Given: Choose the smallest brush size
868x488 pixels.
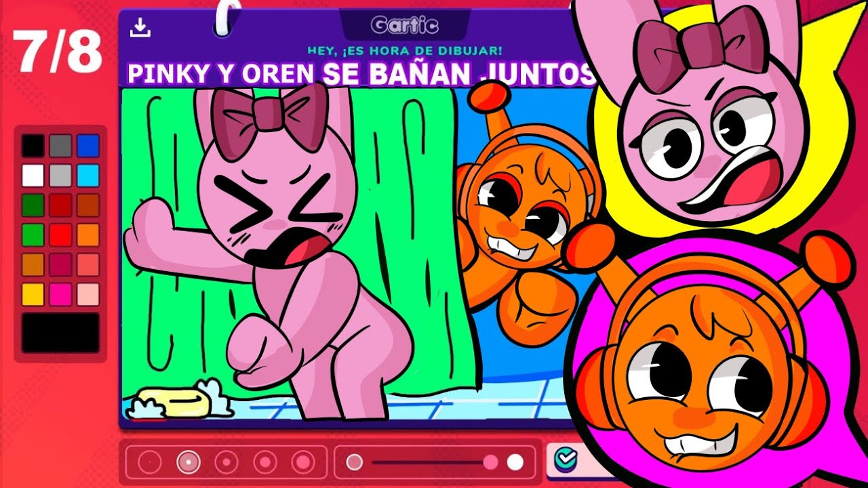Looking at the screenshot, I should pyautogui.click(x=149, y=462).
